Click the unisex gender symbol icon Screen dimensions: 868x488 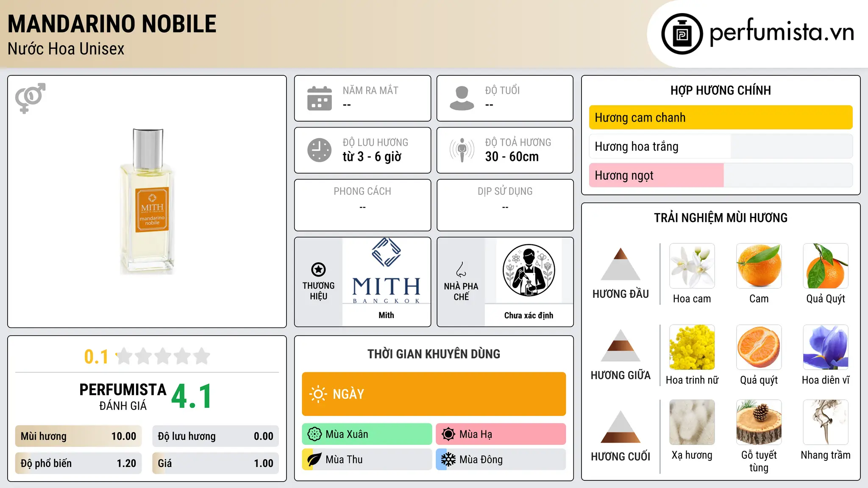(x=30, y=98)
